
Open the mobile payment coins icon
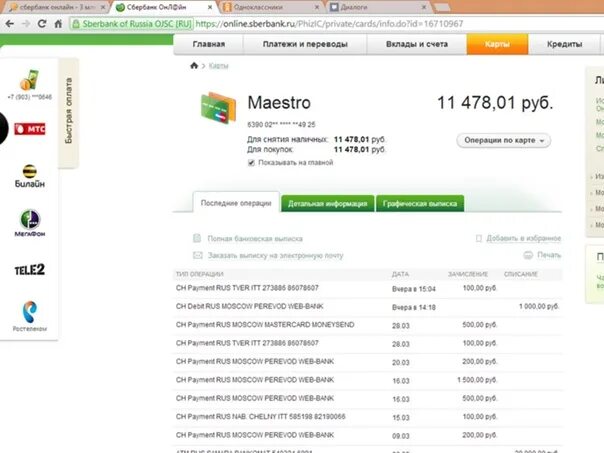[29, 79]
